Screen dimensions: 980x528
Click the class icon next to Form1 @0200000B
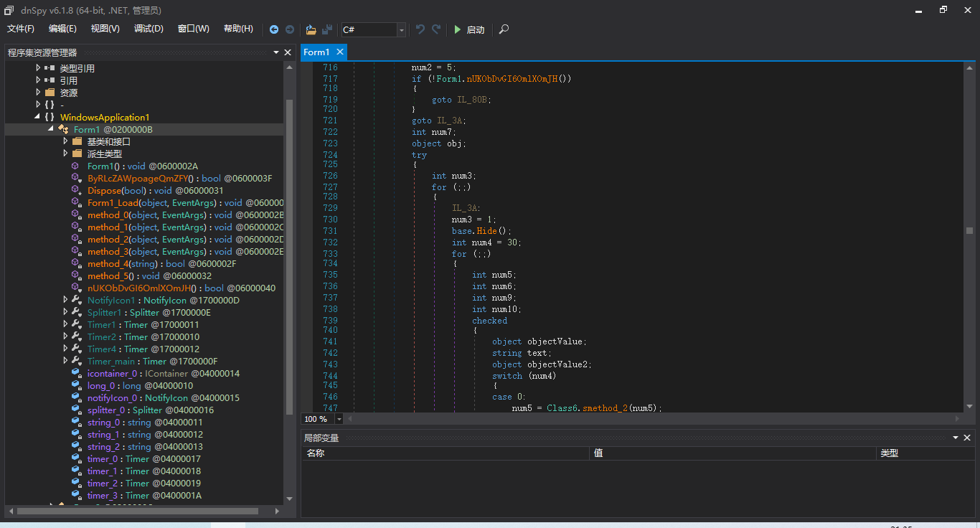63,129
